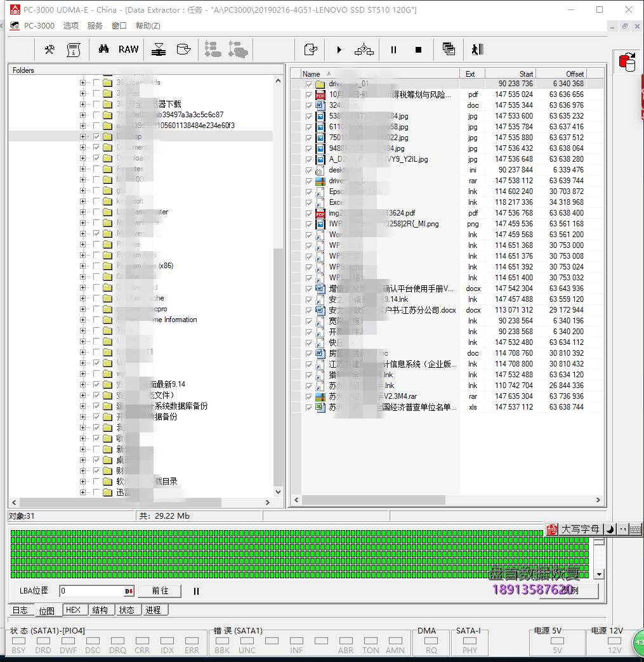Uncheck the folder ending in 系统数据库备份
This screenshot has width=644, height=662.
[96, 406]
